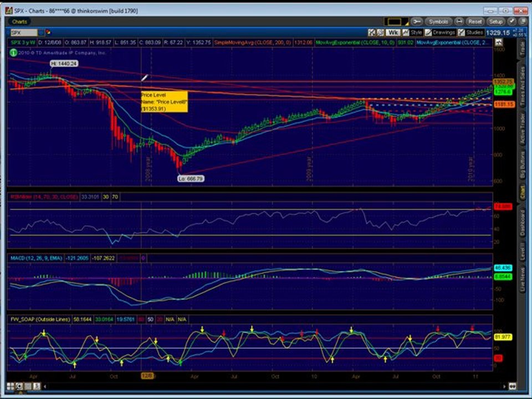Open the Level II sidebar tab
The width and height of the screenshot is (532, 399).
pyautogui.click(x=523, y=252)
